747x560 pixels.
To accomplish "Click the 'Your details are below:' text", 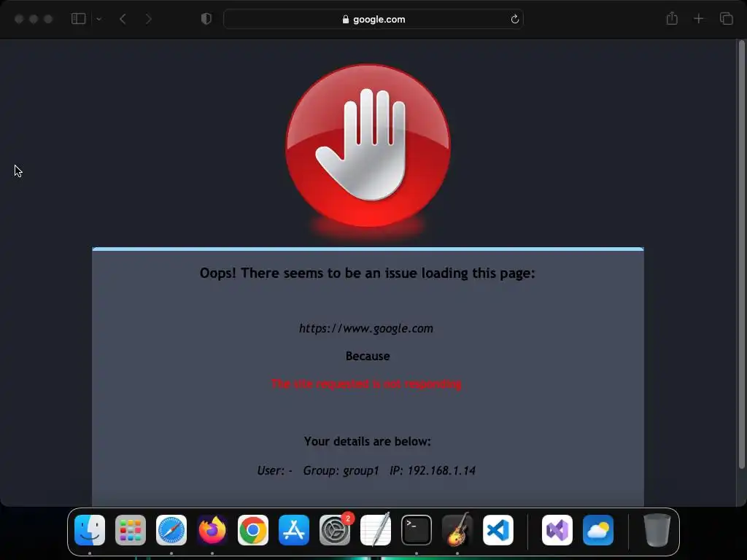I will point(368,441).
